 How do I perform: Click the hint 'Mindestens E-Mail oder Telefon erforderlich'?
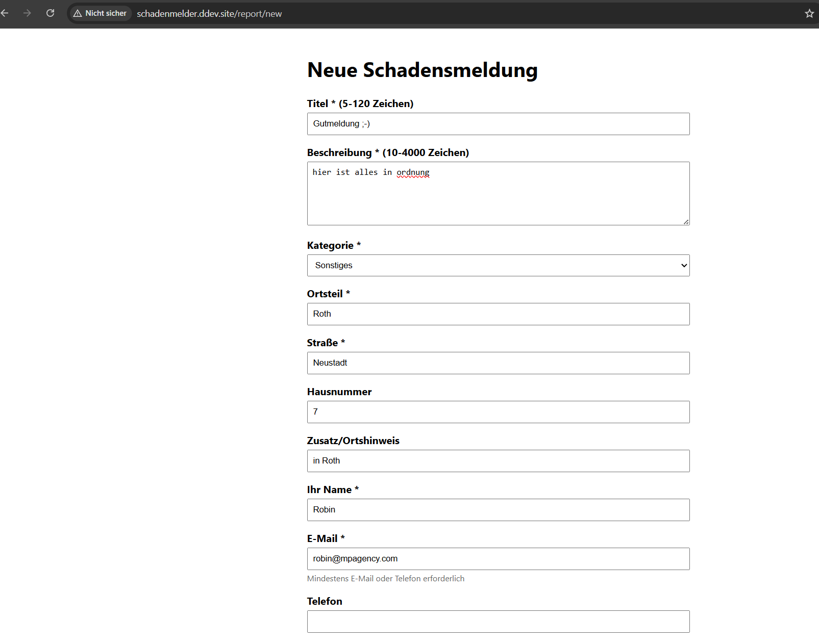385,579
